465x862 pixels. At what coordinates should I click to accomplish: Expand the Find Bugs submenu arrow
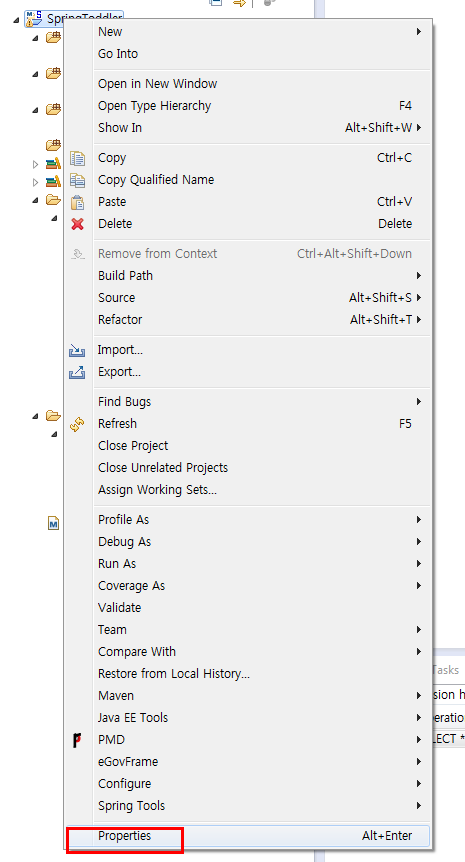coord(419,402)
